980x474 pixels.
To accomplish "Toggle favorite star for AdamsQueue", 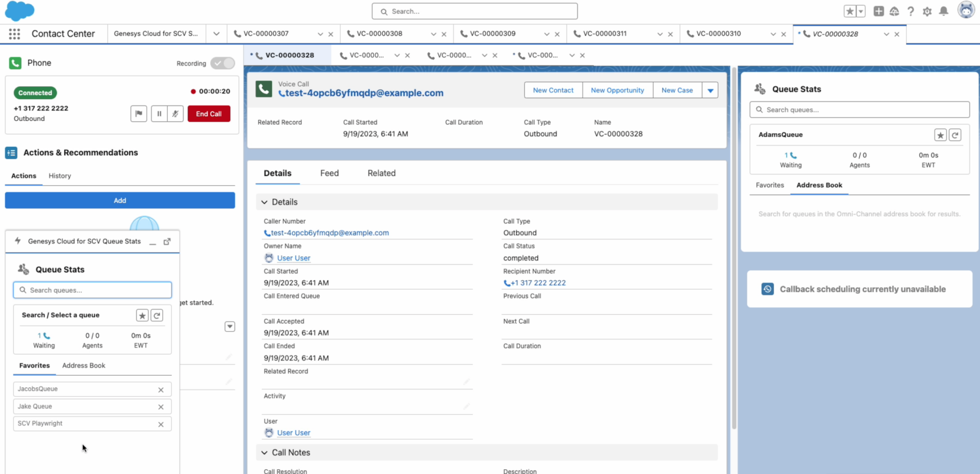I will point(940,135).
